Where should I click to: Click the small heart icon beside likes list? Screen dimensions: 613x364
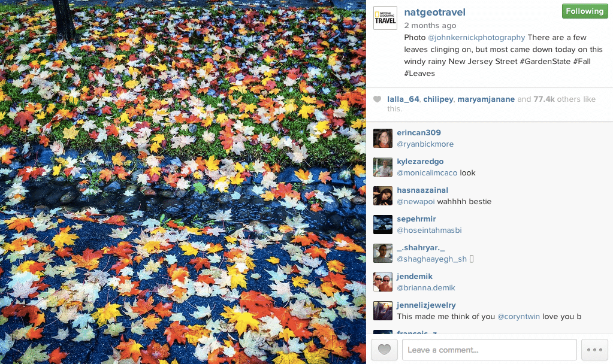pyautogui.click(x=378, y=99)
